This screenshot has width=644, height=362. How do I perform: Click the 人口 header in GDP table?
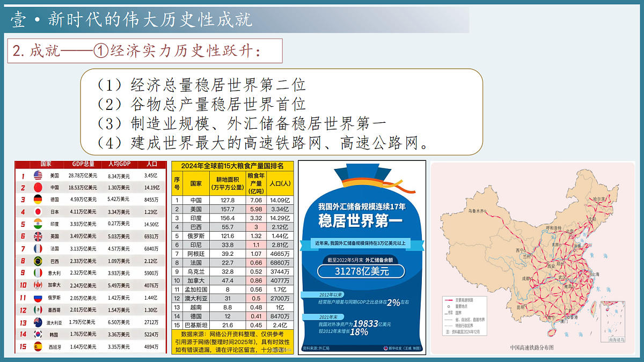[151, 164]
